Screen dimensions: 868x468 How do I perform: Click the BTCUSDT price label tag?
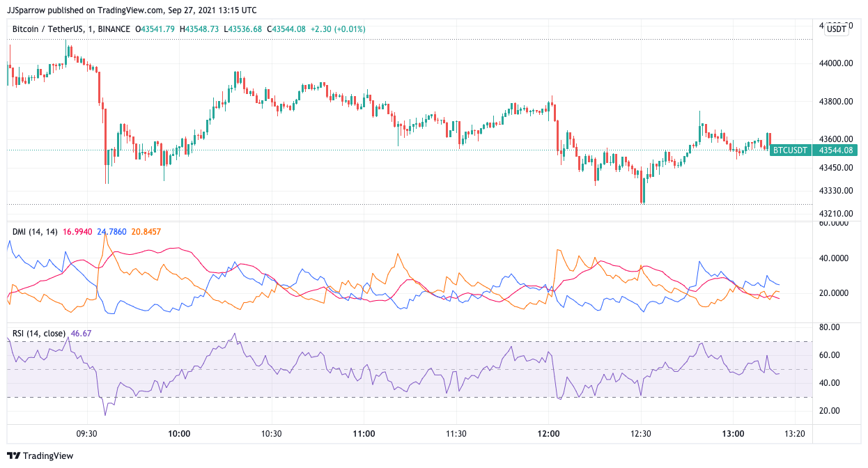(x=791, y=150)
